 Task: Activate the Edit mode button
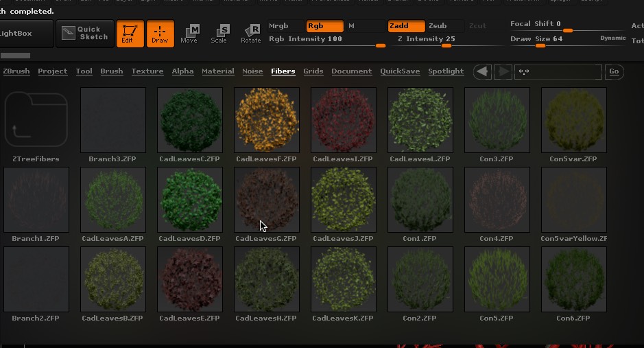point(130,34)
